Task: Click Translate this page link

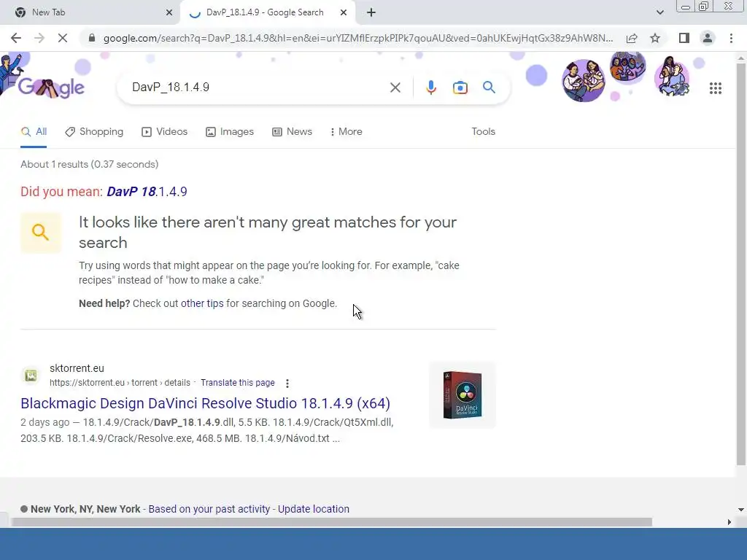Action: 238,383
